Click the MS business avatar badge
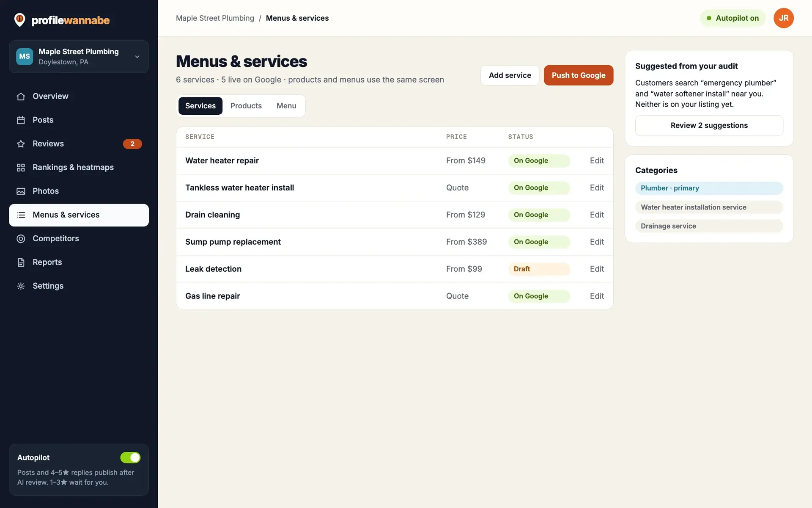 tap(25, 56)
